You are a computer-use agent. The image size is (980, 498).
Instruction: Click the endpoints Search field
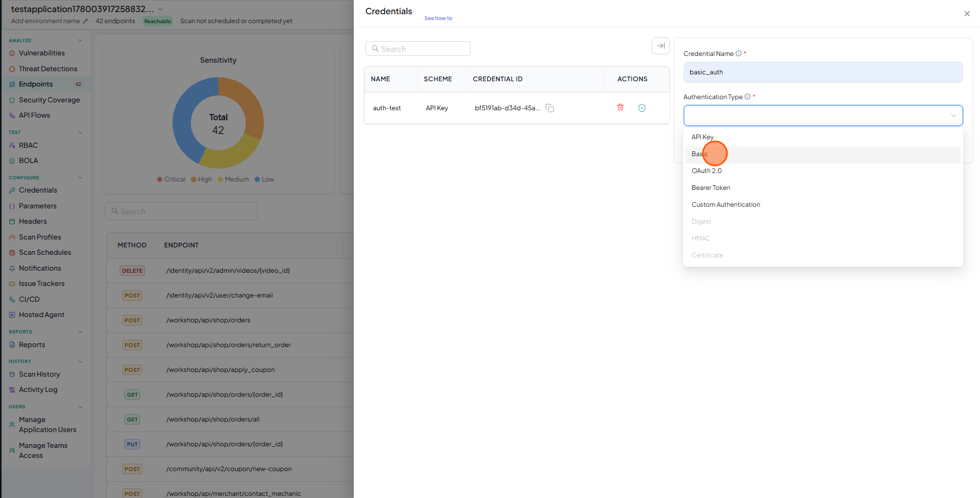pos(181,212)
